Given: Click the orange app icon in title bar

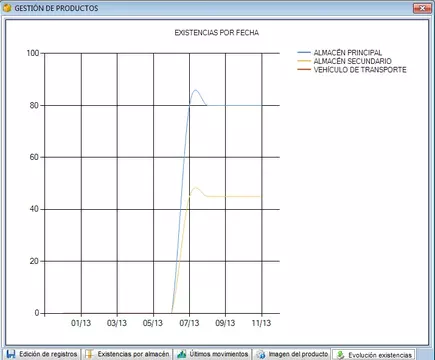Looking at the screenshot, I should point(7,8).
